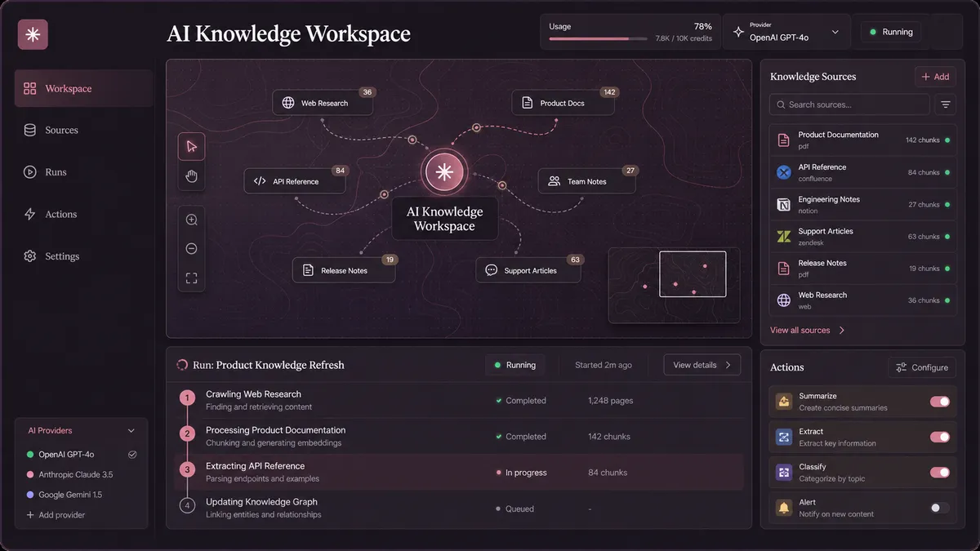This screenshot has width=980, height=551.
Task: Zoom out on the graph canvas
Action: click(x=192, y=249)
